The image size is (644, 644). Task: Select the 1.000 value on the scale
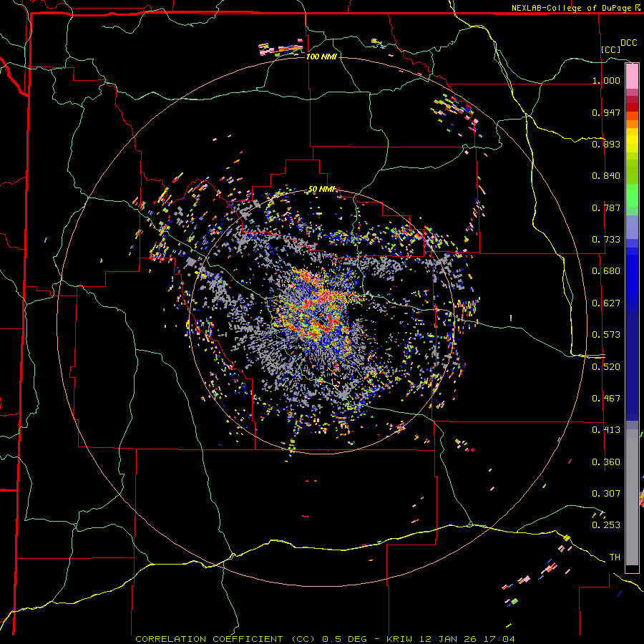coord(606,80)
